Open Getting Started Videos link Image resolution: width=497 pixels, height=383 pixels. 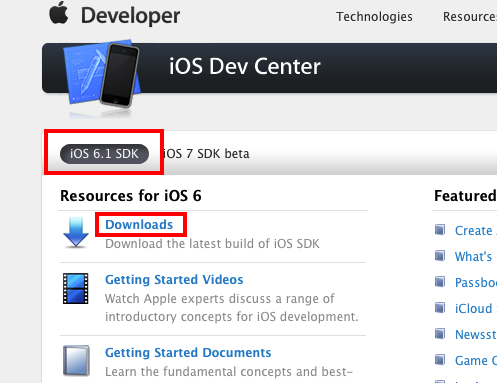[174, 280]
